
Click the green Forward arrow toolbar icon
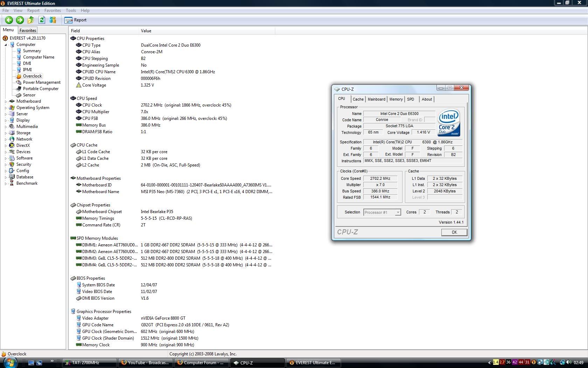[x=20, y=20]
